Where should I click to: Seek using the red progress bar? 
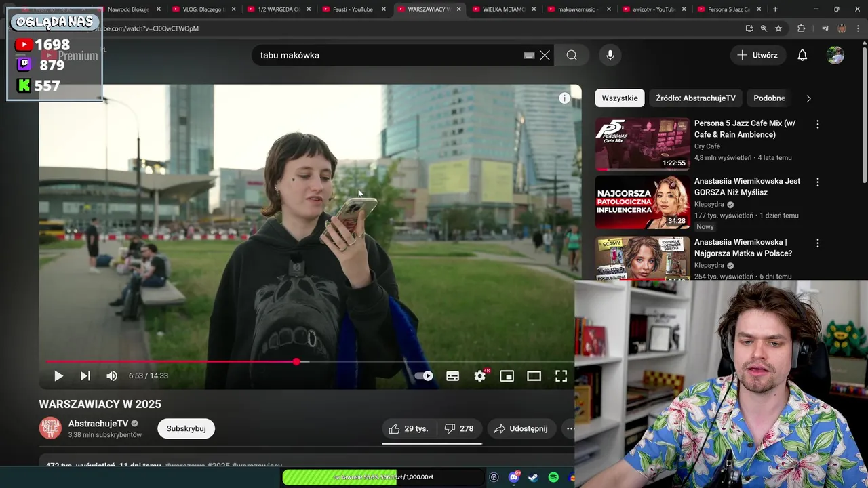point(310,362)
